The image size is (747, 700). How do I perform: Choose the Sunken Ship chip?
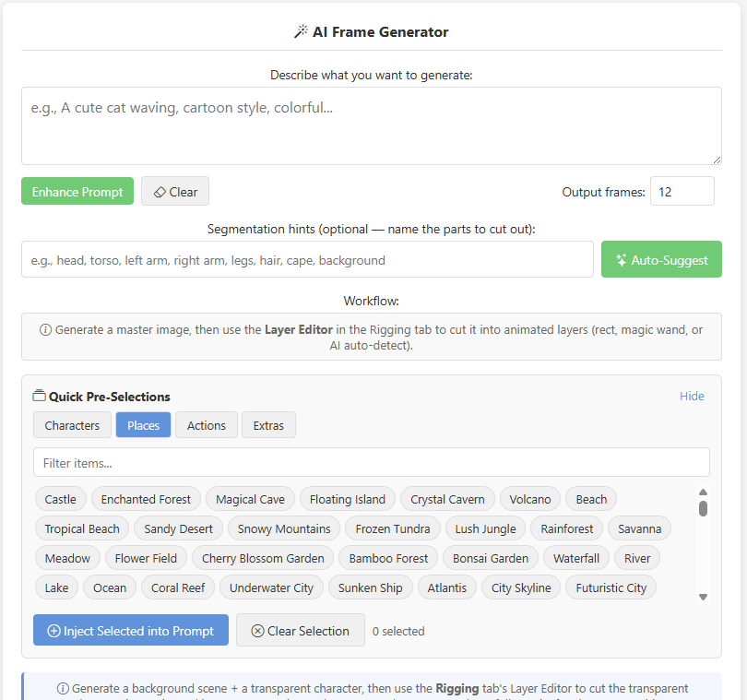point(370,588)
